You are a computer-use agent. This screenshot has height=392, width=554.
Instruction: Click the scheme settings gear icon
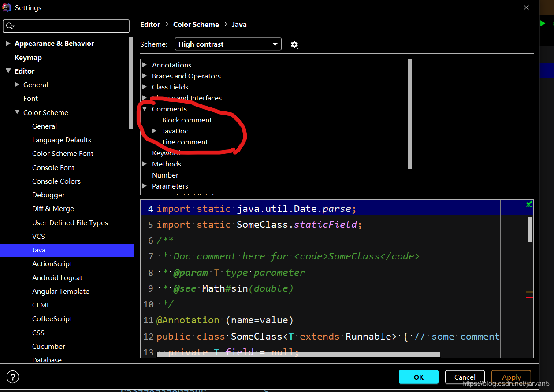(294, 44)
